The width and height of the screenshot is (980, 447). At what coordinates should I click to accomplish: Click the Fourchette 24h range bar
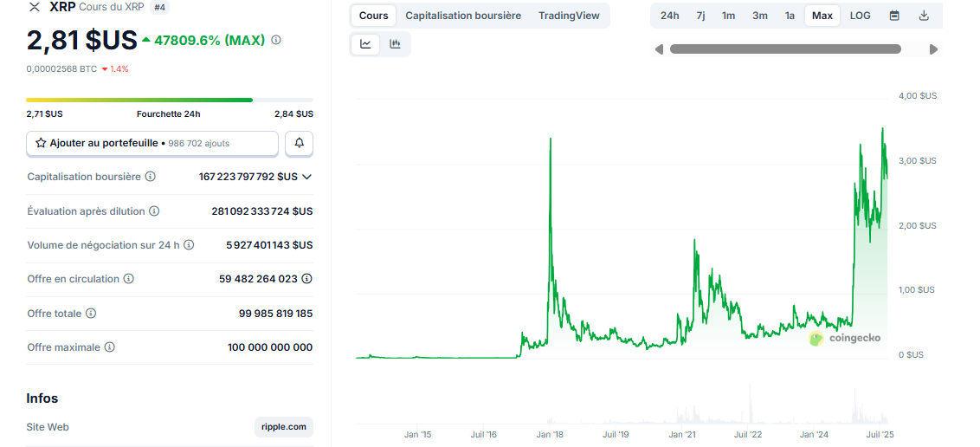coord(170,100)
